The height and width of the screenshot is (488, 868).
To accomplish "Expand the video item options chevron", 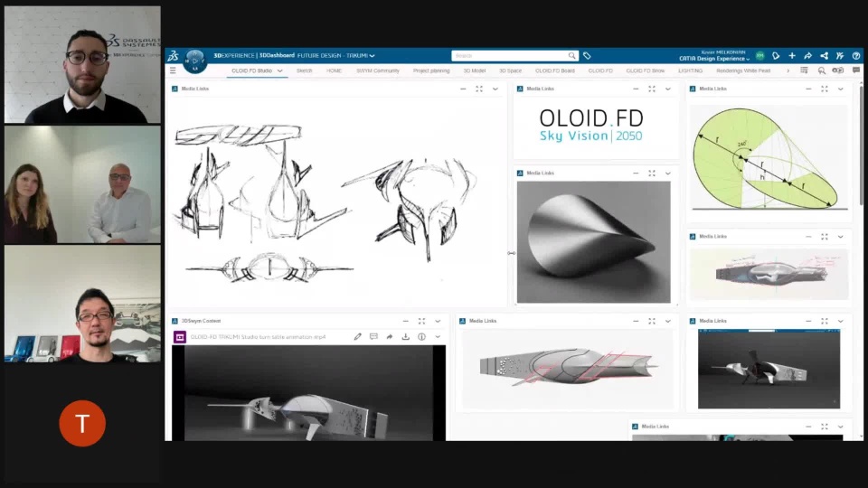I will [x=438, y=336].
